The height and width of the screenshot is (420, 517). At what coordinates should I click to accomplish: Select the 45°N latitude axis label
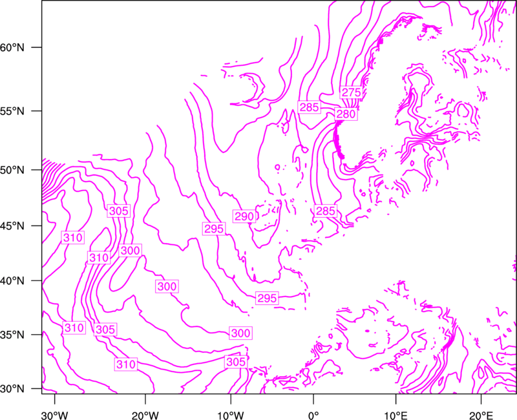click(x=12, y=226)
